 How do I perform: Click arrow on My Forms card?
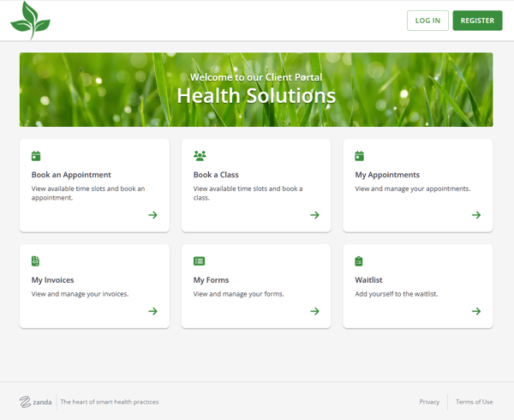click(314, 311)
